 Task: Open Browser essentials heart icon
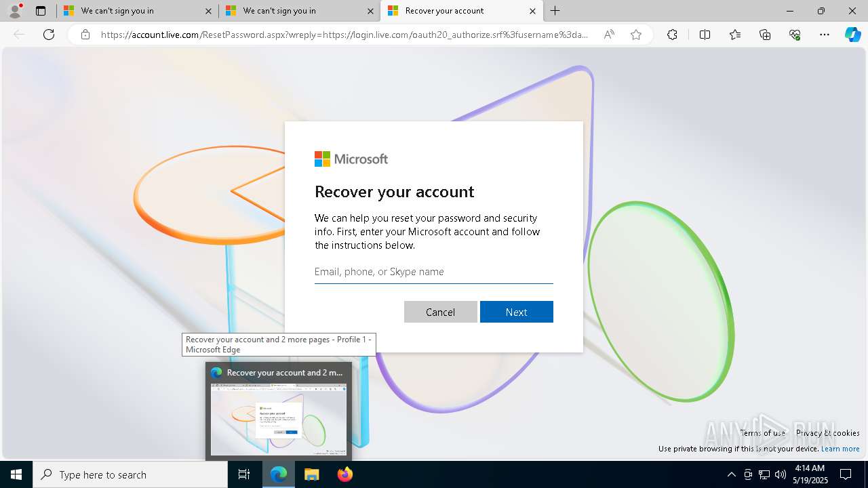(795, 35)
